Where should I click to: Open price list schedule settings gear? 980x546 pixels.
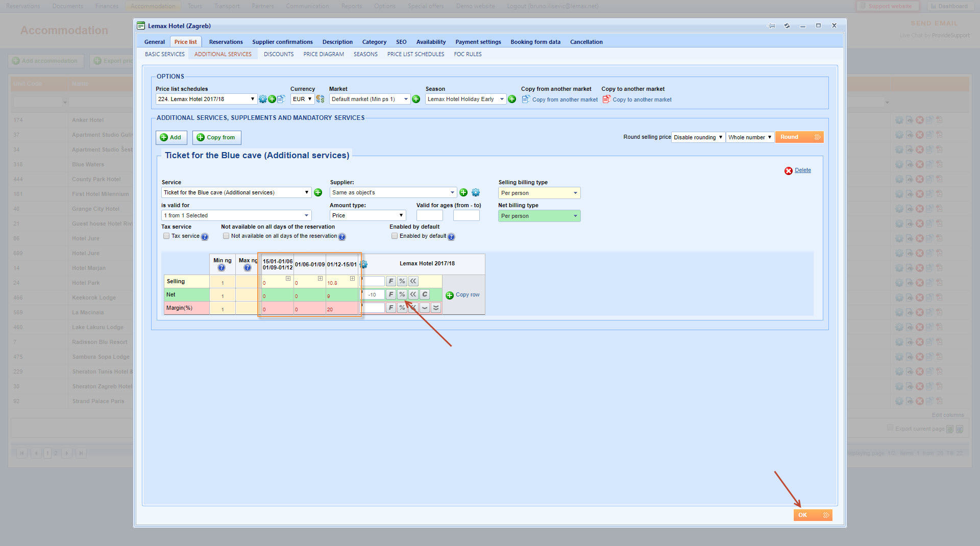click(x=263, y=99)
